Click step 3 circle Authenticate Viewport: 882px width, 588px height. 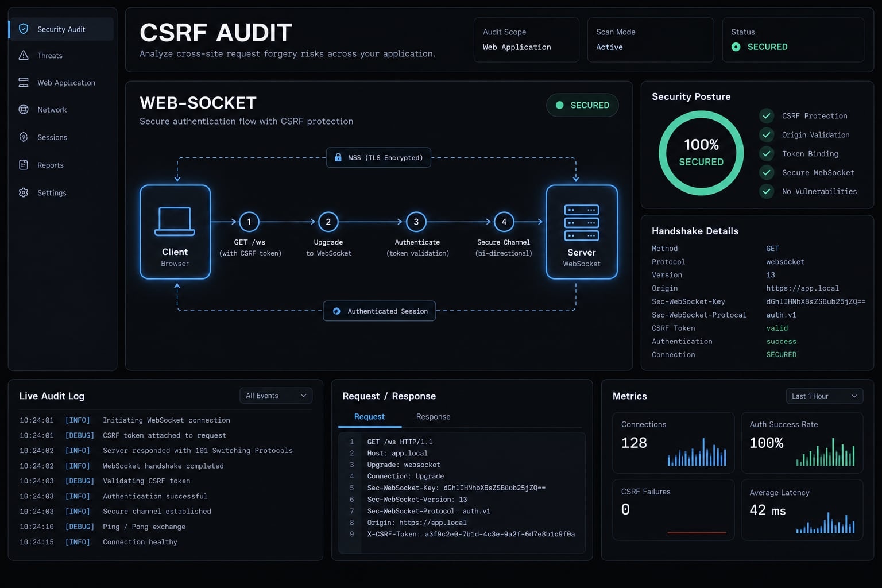416,222
